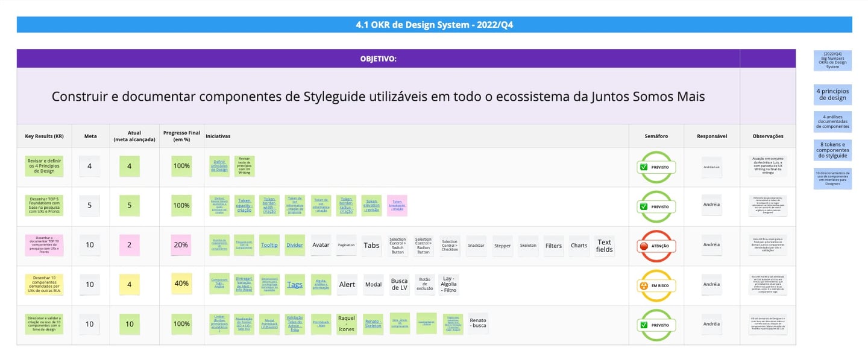This screenshot has height=359, width=868.
Task: Click orange face icon in EM RISCO badge
Action: pyautogui.click(x=643, y=285)
